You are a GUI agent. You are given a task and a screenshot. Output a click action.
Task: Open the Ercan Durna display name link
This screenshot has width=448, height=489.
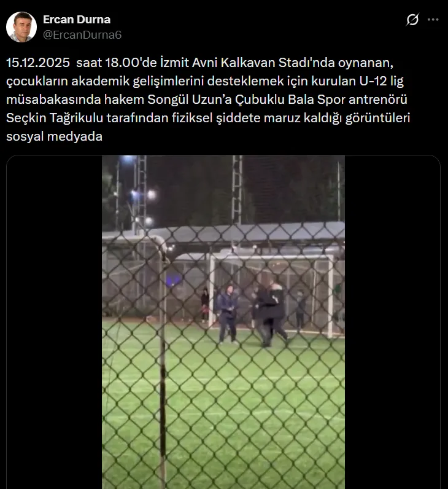coord(77,19)
